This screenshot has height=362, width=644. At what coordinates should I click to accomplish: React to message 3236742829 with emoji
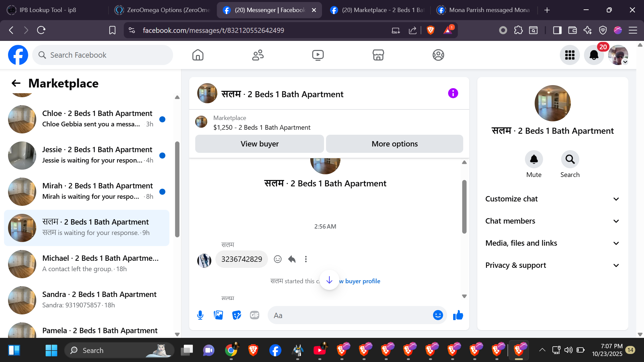click(x=277, y=259)
